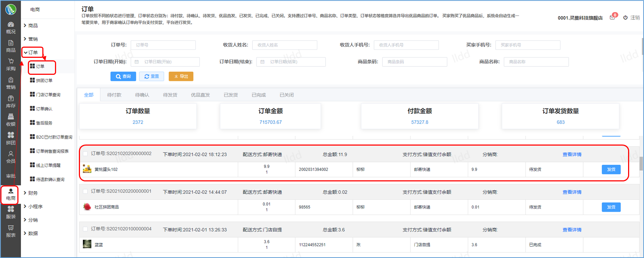Open 查看详情 for order S2021020200000002
This screenshot has height=258, width=644.
572,155
